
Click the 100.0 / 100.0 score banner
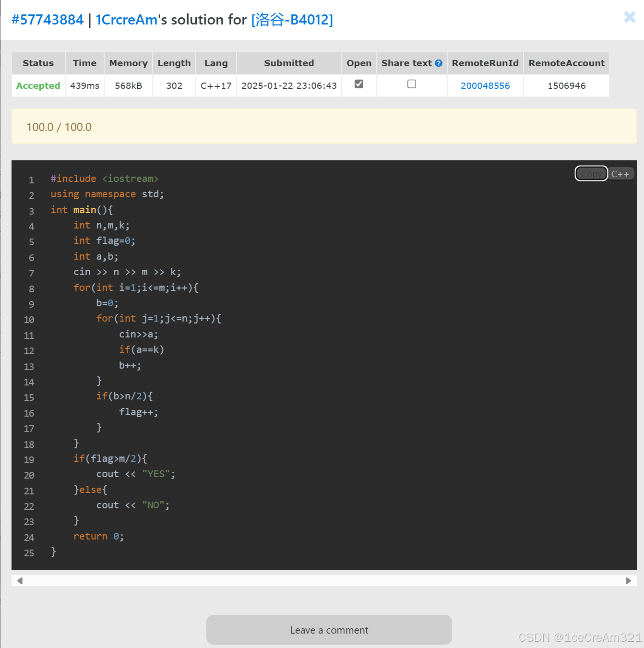[x=59, y=127]
